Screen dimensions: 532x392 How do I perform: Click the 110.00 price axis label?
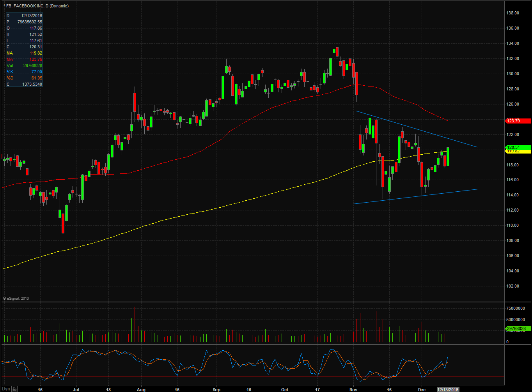513,226
